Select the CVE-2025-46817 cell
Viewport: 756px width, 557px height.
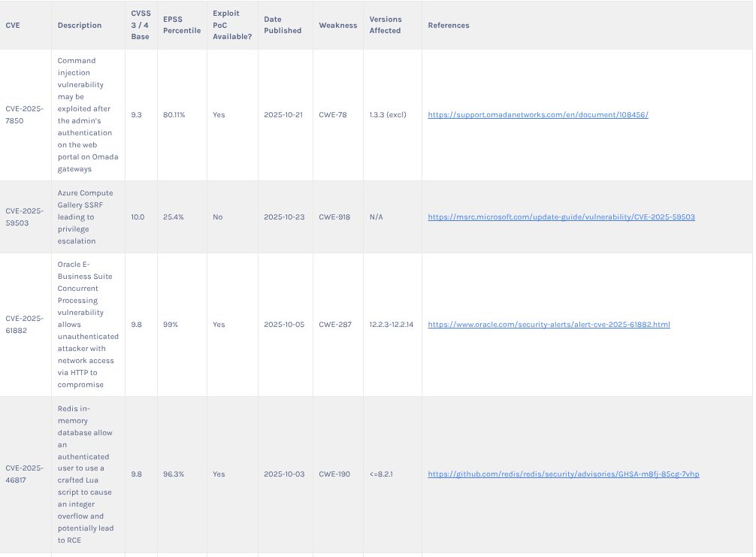pos(25,474)
